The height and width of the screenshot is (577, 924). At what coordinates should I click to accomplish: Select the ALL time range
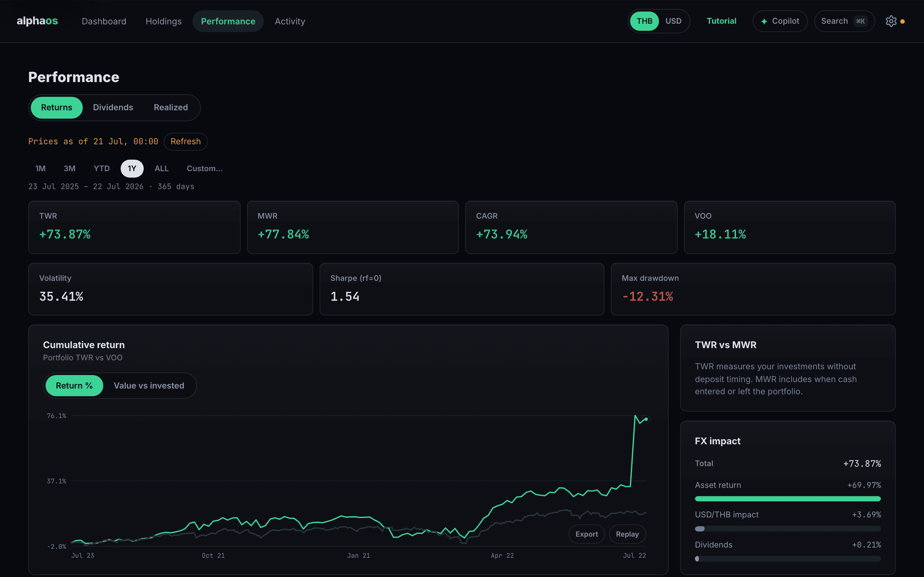pos(161,168)
